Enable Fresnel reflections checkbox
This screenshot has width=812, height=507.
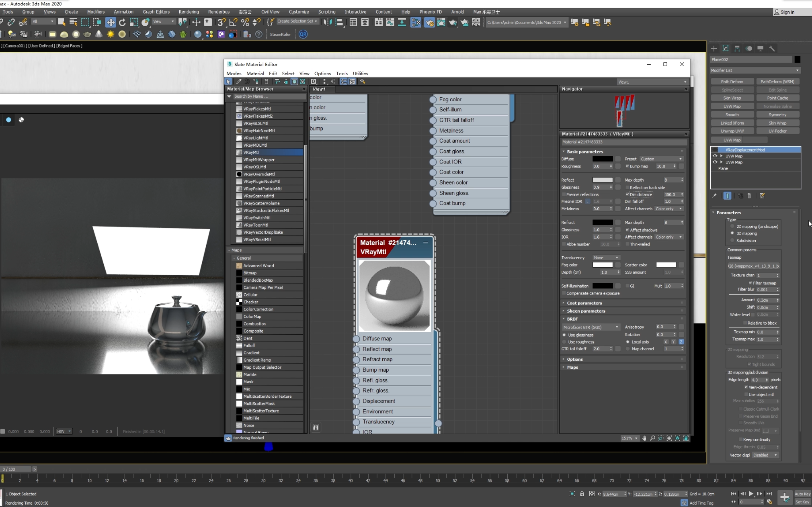(x=564, y=194)
